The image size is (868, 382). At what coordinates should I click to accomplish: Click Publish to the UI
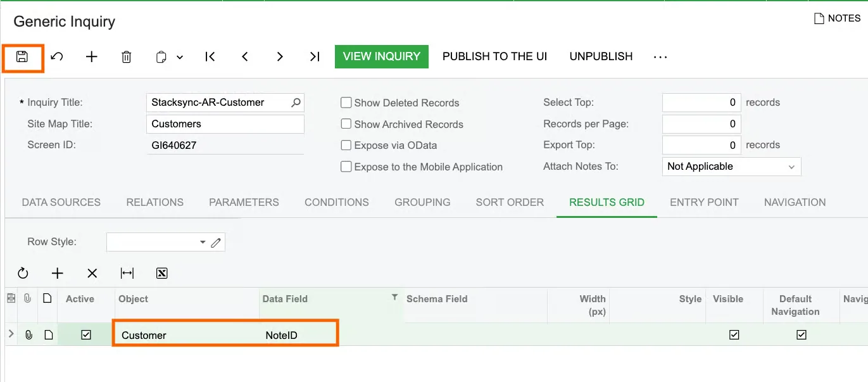pyautogui.click(x=494, y=56)
